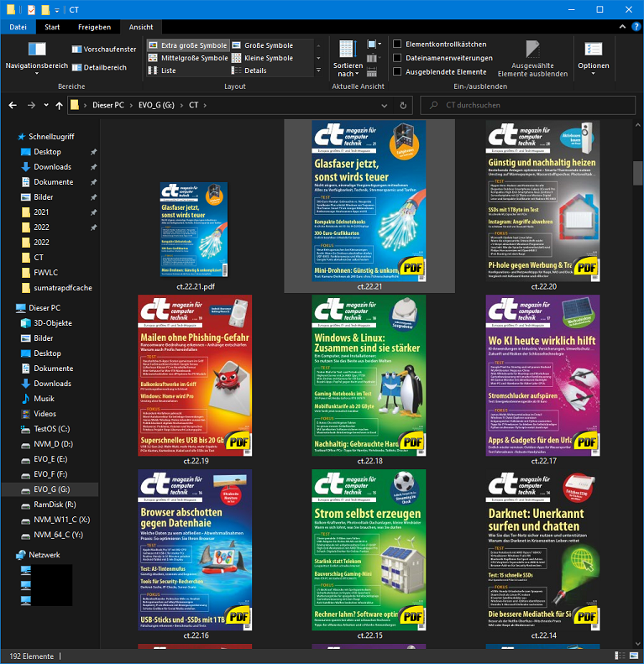Open Desktop under Schnellzugriff
644x664 pixels.
(47, 152)
